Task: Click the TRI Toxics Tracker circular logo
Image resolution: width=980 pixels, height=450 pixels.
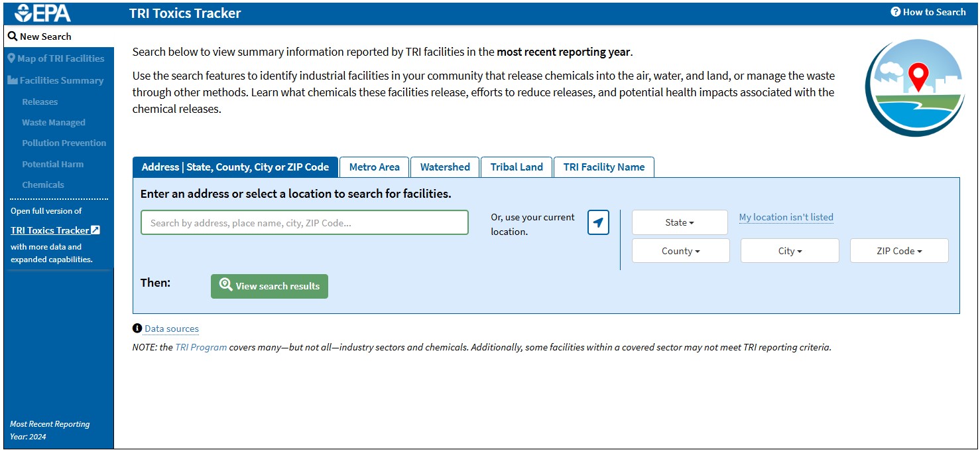Action: click(915, 87)
